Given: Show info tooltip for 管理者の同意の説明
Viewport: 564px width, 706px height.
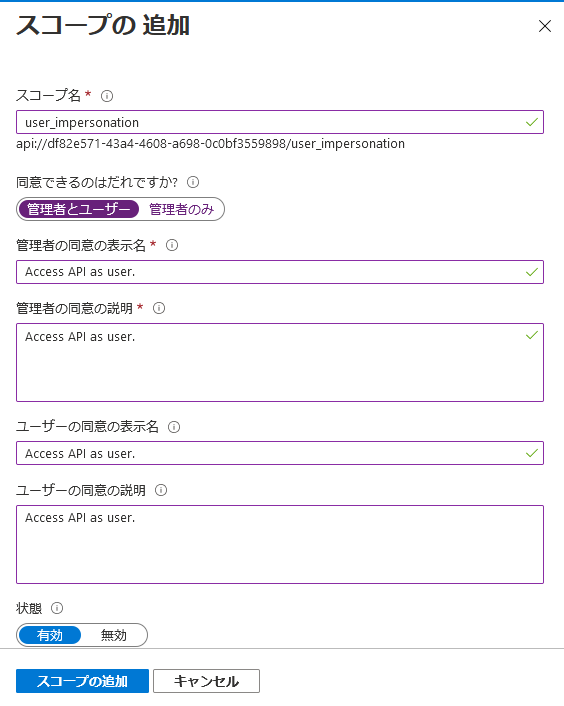Looking at the screenshot, I should point(159,308).
